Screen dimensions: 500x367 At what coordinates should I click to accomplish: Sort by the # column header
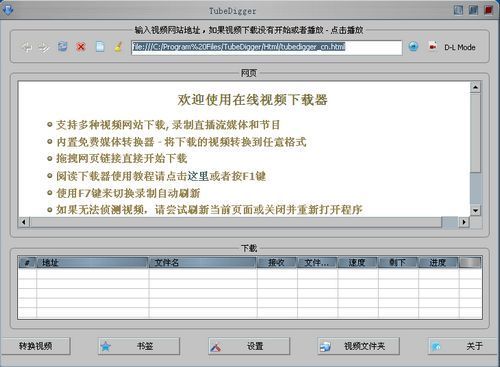tap(27, 263)
